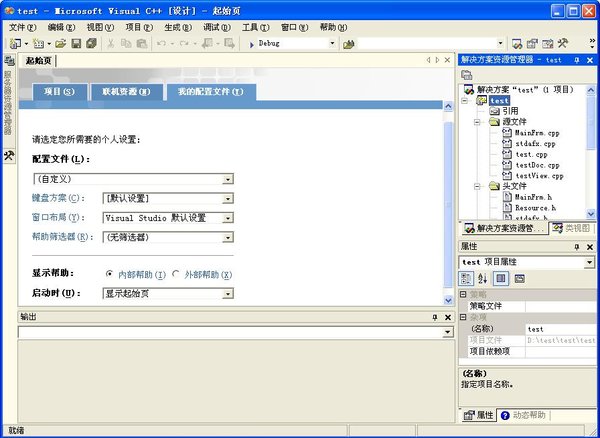
Task: Click the start page vertical scrollbar down arrow
Action: click(x=448, y=300)
